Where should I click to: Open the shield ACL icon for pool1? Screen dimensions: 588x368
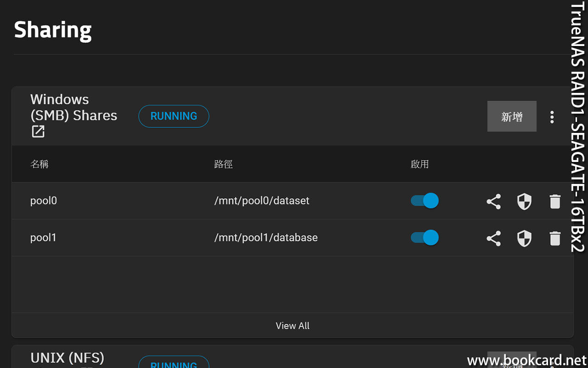click(524, 238)
